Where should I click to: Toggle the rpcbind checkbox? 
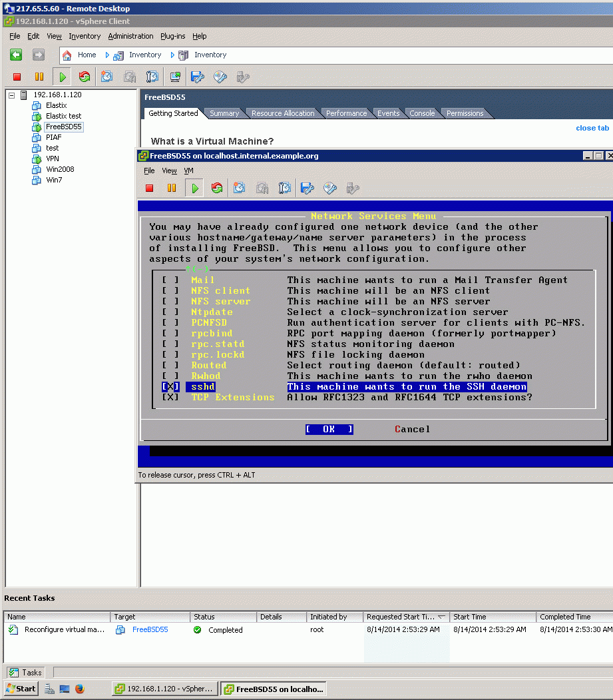point(170,334)
